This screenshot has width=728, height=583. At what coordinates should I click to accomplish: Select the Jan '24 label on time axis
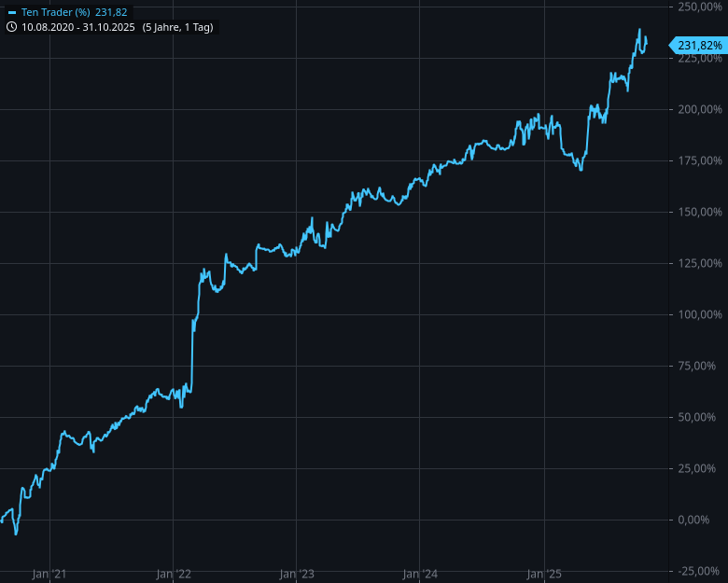click(x=420, y=574)
